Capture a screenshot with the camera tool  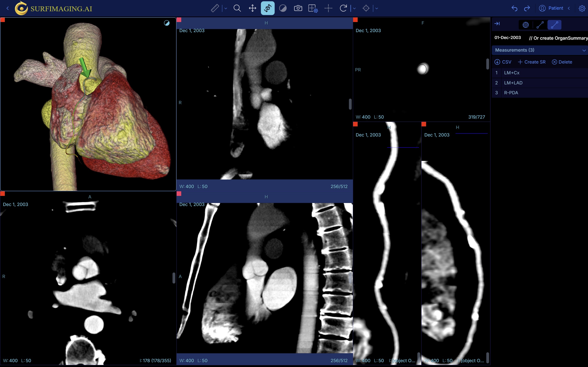tap(298, 8)
